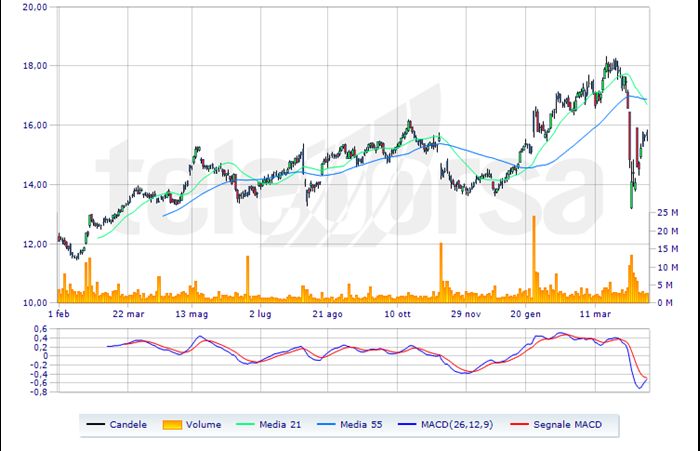
Task: Click the tallest volume bar near 20 gen
Action: coord(534,260)
